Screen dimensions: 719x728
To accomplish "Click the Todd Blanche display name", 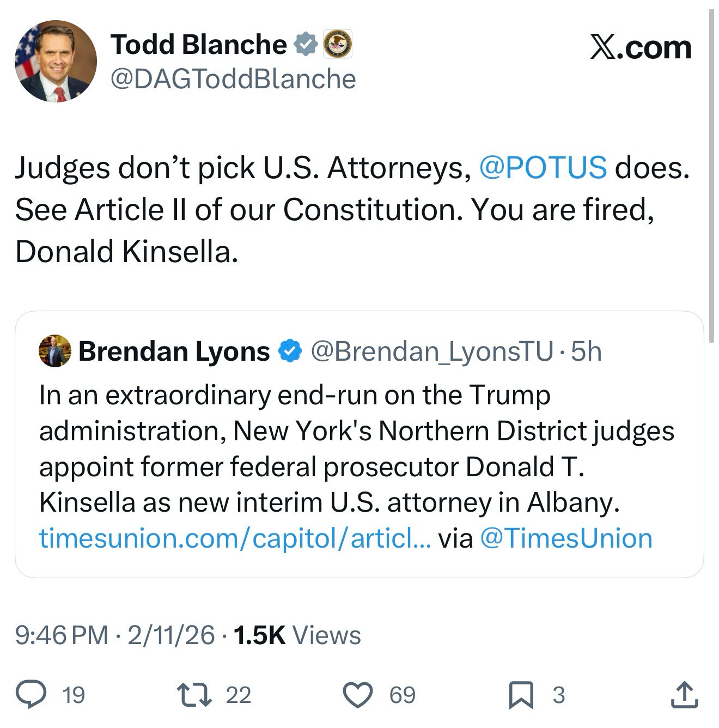I will point(199,44).
